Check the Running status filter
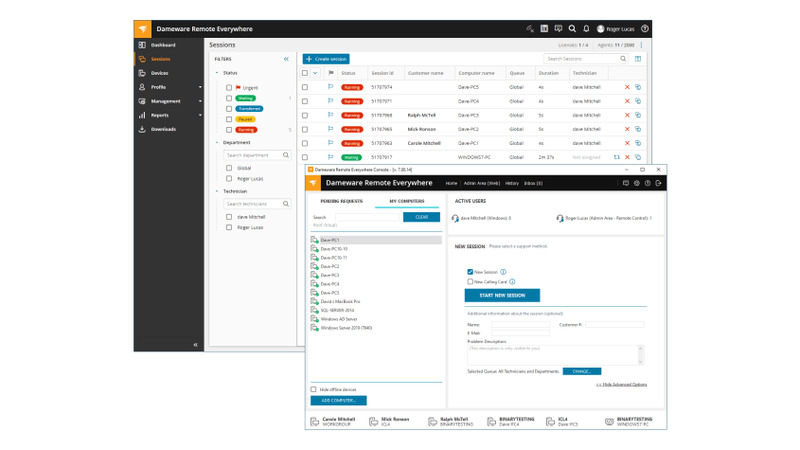The image size is (800, 450). tap(229, 130)
